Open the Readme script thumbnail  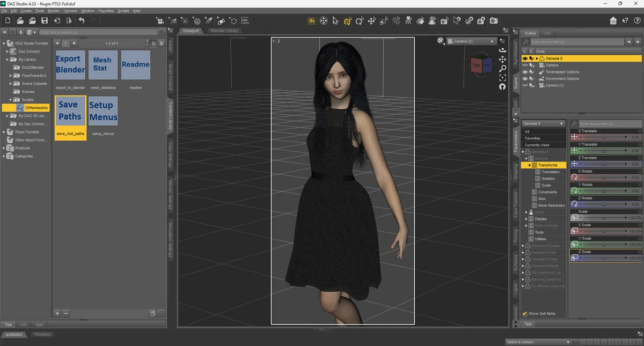135,65
